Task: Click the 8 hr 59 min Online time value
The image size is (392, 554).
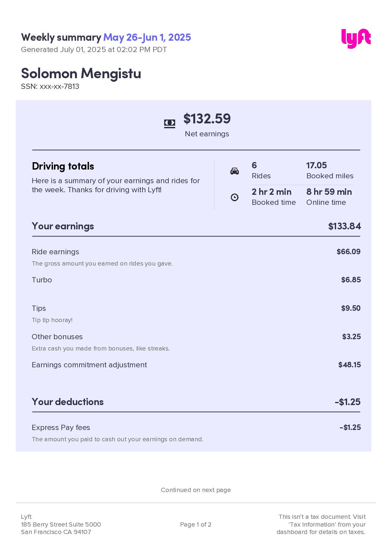Action: coord(329,192)
